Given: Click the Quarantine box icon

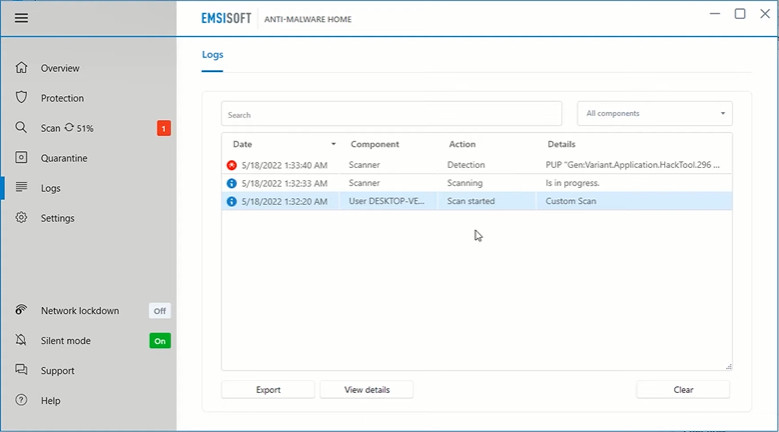Looking at the screenshot, I should 21,157.
